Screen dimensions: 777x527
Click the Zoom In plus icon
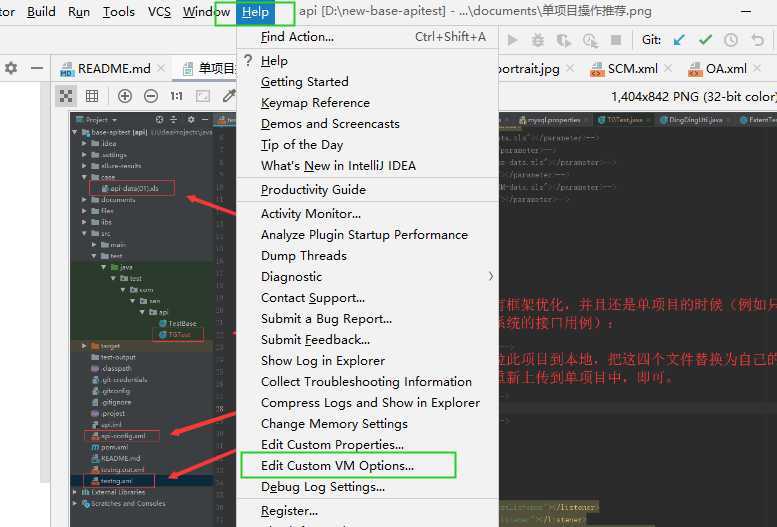click(x=125, y=96)
